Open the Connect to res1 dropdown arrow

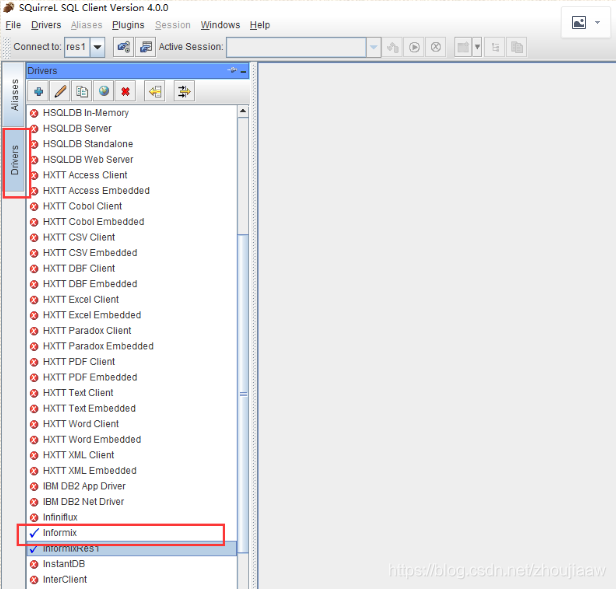point(97,47)
